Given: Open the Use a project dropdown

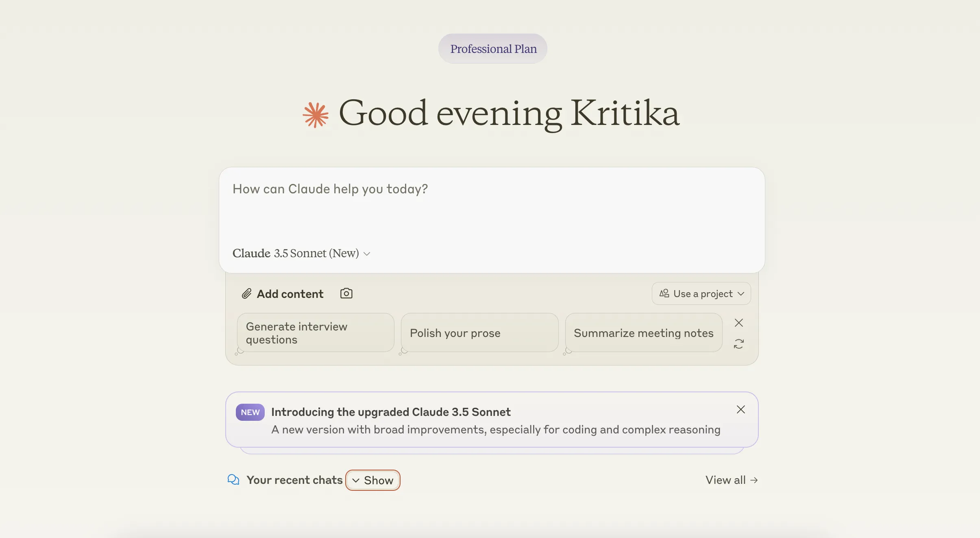Looking at the screenshot, I should pyautogui.click(x=701, y=293).
